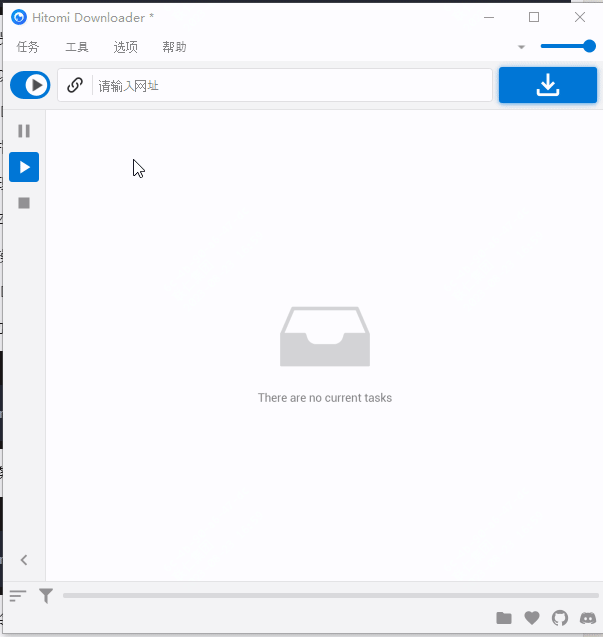
Task: Open the 工具 menu
Action: tap(77, 47)
